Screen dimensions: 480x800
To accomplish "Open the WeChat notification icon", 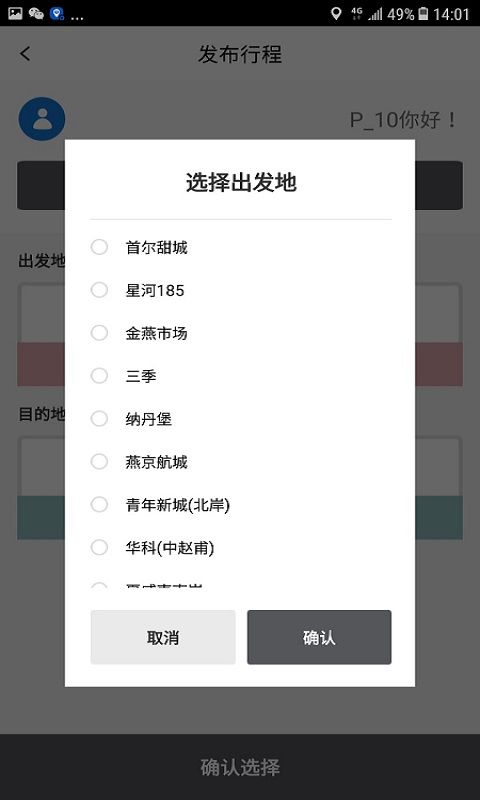I will coord(36,14).
